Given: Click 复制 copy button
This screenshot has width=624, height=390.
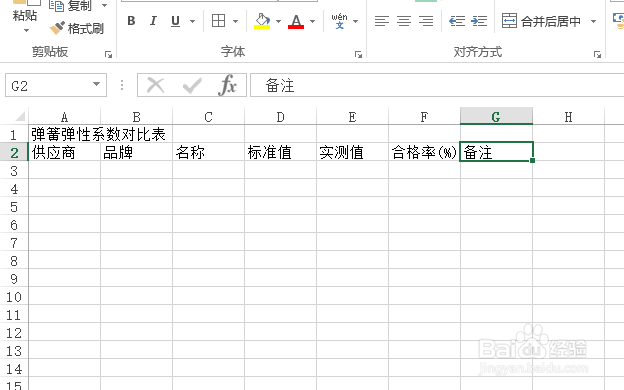Looking at the screenshot, I should [x=70, y=6].
